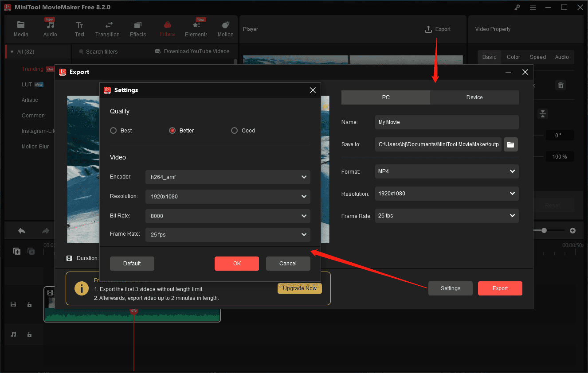
Task: Open the Text tab in the toolbar
Action: pyautogui.click(x=79, y=29)
